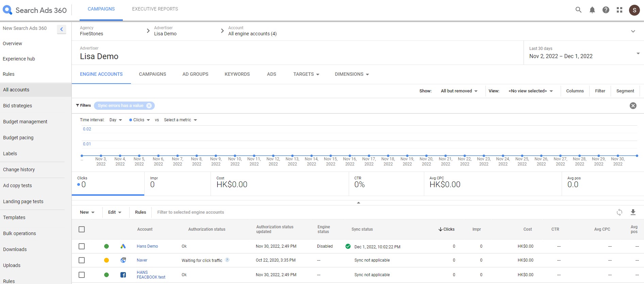Select the Impr scorecard
This screenshot has width=644, height=284.
point(178,183)
